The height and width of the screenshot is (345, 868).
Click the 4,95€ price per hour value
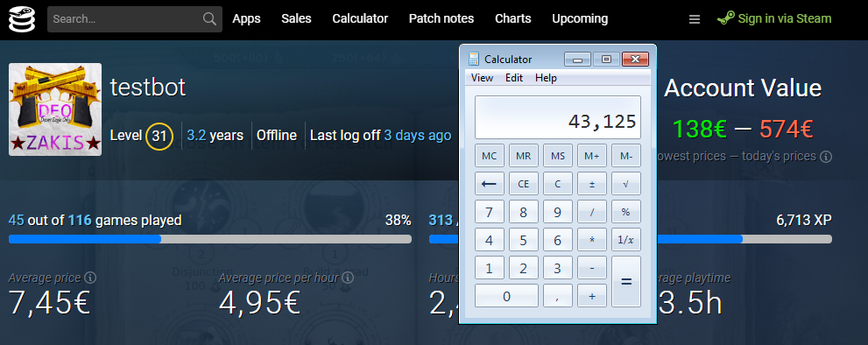pos(259,302)
